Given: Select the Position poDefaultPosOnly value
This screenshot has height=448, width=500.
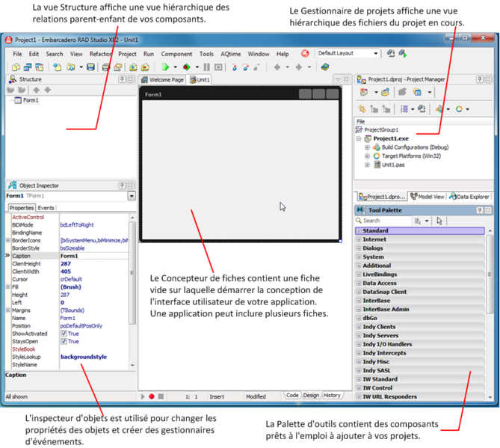Looking at the screenshot, I should (x=81, y=326).
